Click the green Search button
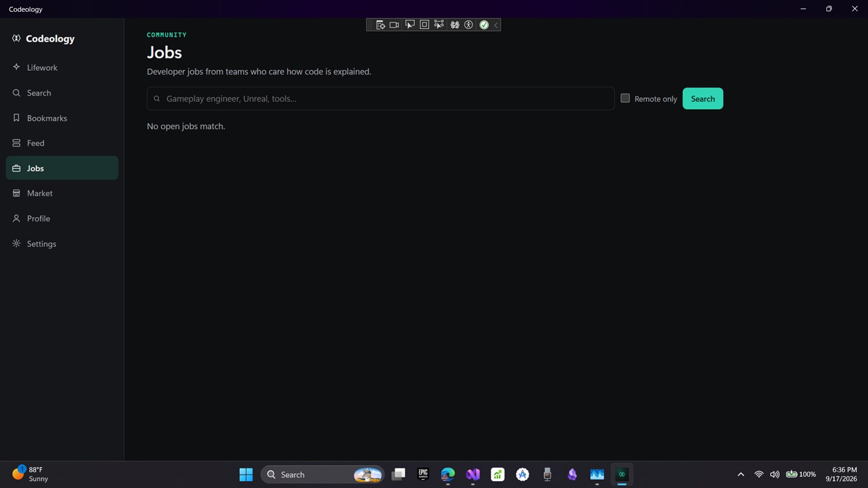Image resolution: width=868 pixels, height=488 pixels. [x=702, y=99]
